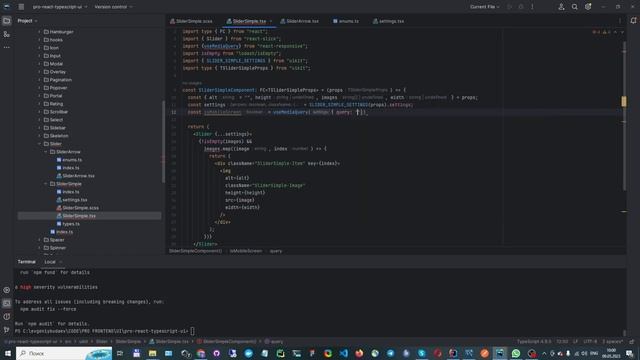Click TypeScript version in status bar

pyautogui.click(x=534, y=342)
